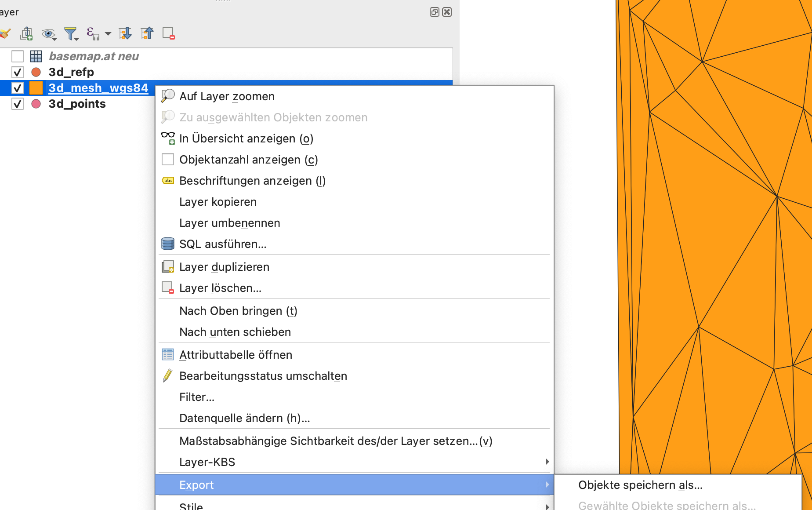Click the Filter Legend funnel icon

[x=71, y=33]
